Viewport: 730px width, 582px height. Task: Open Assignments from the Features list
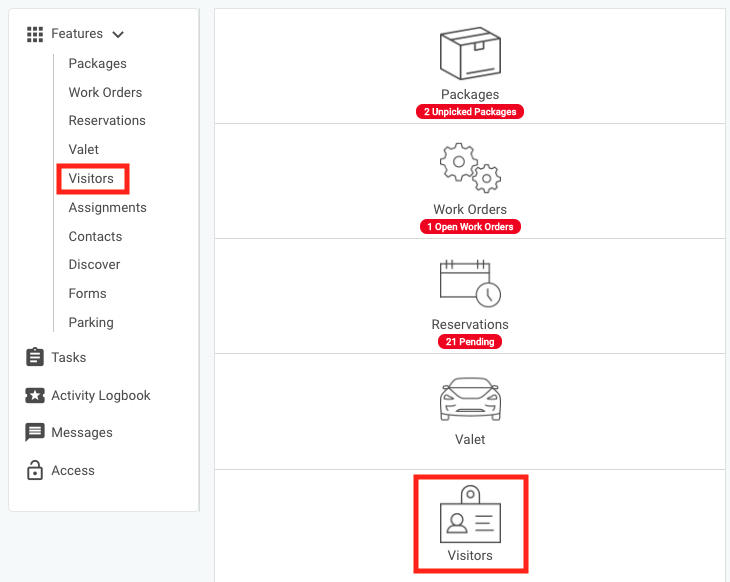click(x=107, y=207)
